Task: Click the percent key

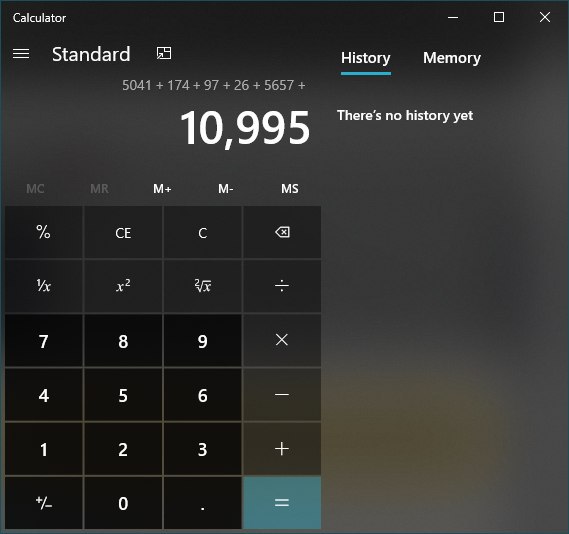Action: coord(44,232)
